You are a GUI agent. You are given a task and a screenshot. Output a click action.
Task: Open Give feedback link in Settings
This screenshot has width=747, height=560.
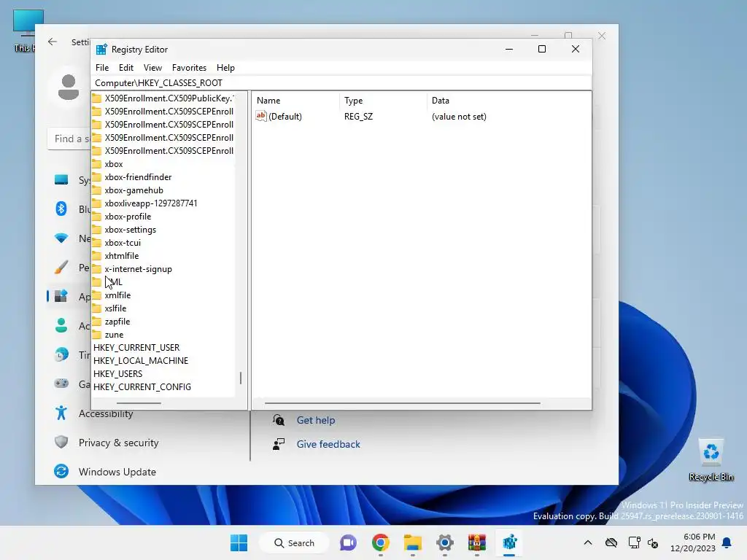click(328, 444)
